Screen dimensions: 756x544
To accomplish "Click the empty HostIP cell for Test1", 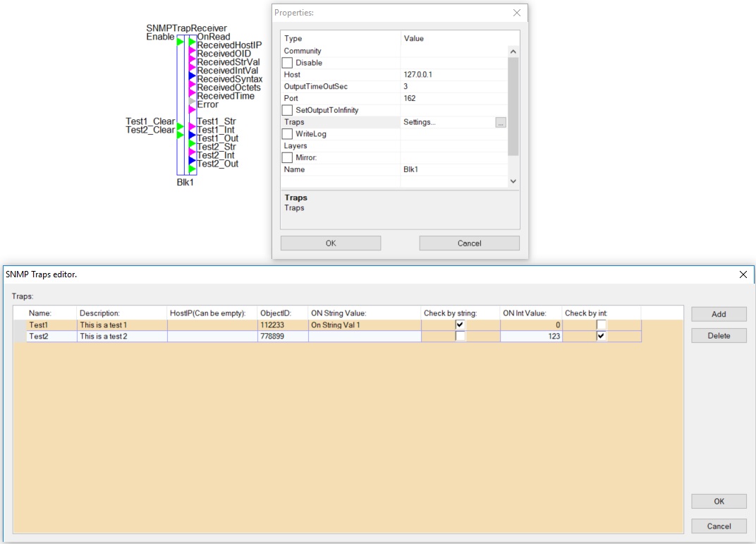I will [212, 325].
